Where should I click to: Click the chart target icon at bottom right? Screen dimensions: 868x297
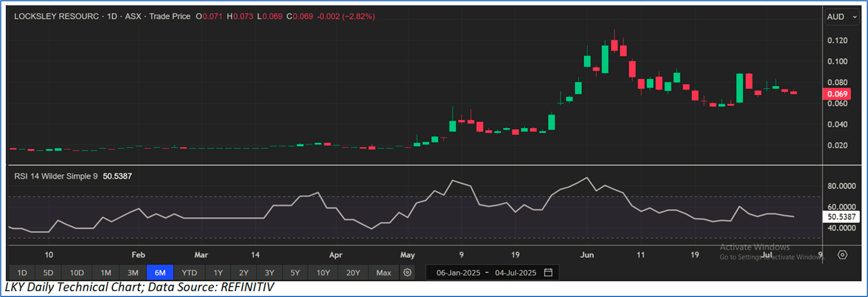(842, 255)
